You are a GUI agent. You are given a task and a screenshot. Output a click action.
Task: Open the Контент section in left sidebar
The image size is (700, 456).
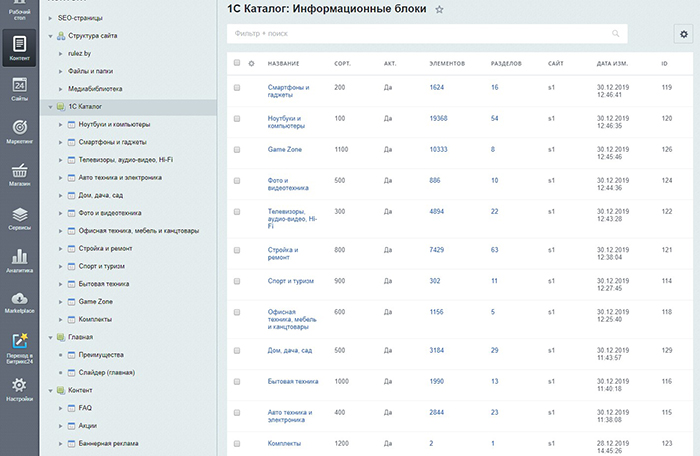tap(19, 47)
